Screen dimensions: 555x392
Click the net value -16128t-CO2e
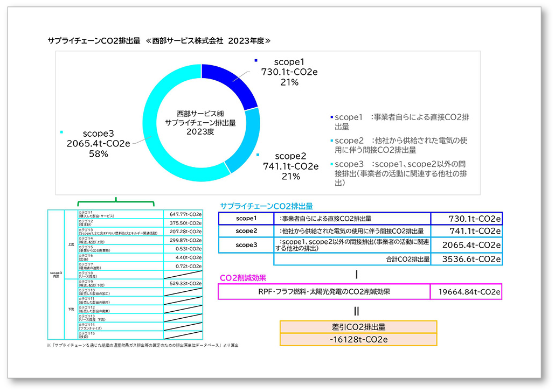click(358, 339)
